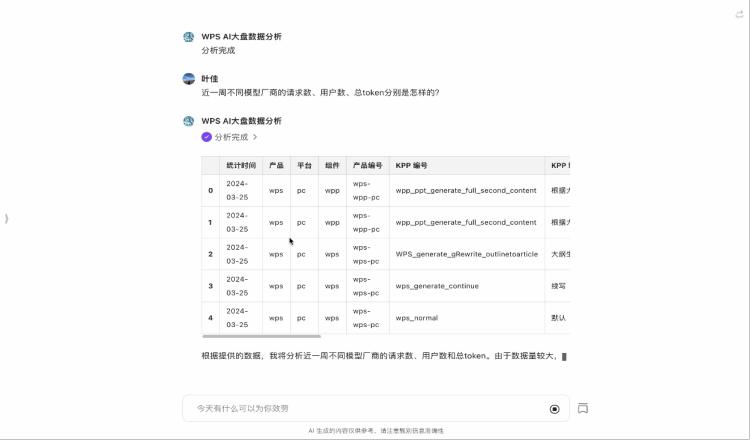
Task: Click row 4 date 2024-03-25 cell
Action: [x=241, y=318]
